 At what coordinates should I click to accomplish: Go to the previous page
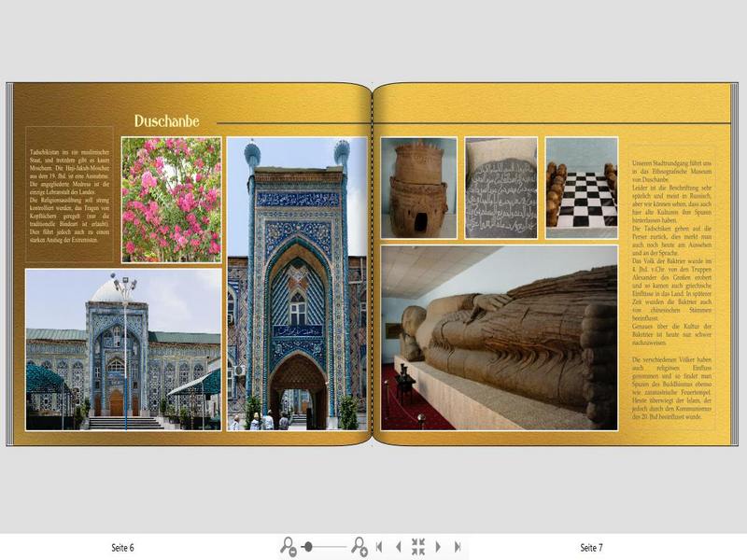(x=399, y=547)
